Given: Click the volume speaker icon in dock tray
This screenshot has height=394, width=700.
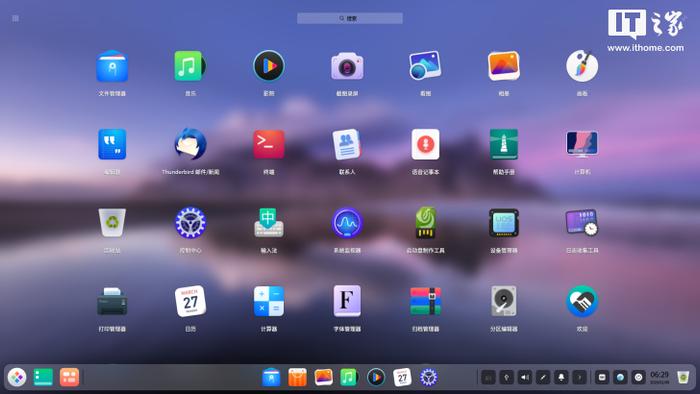Looking at the screenshot, I should 525,377.
